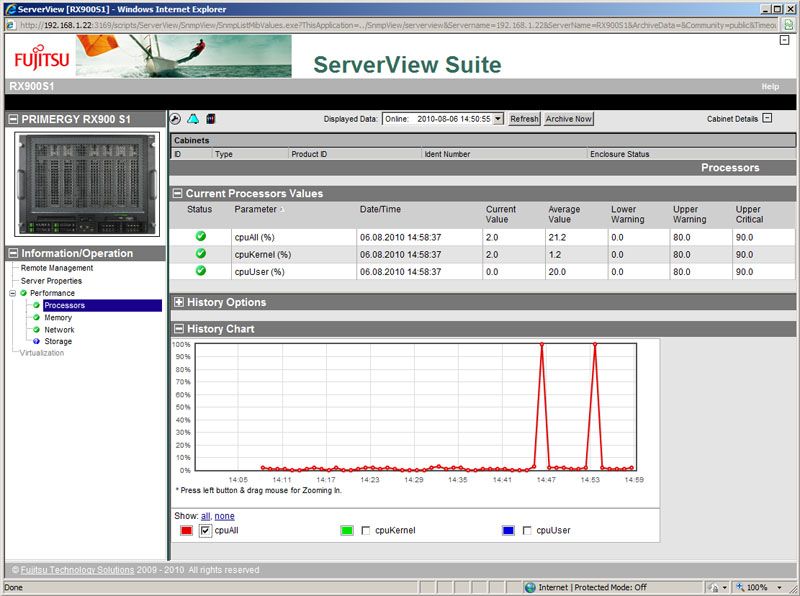Screen dimensions: 800x596
Task: Click the green status dot beside Network
Action: point(36,330)
